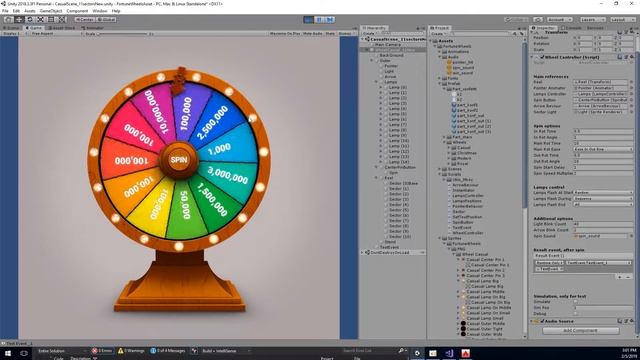The width and height of the screenshot is (640, 360).
Task: Switch to the Asset Store tab
Action: (x=61, y=28)
